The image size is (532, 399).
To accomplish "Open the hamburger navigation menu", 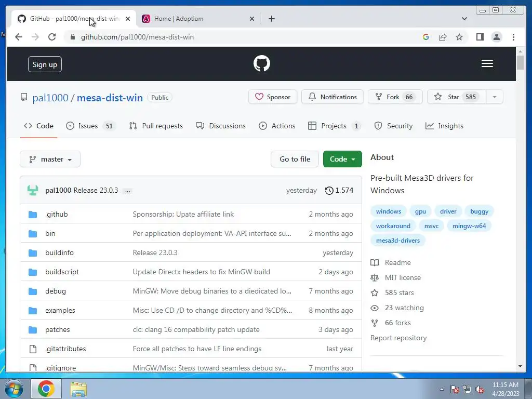I will coord(487,63).
